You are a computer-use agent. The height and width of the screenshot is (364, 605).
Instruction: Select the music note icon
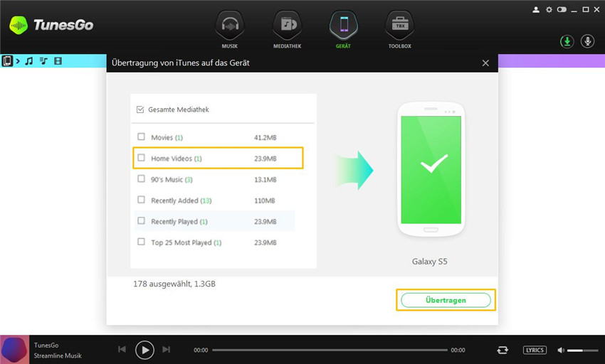(29, 61)
